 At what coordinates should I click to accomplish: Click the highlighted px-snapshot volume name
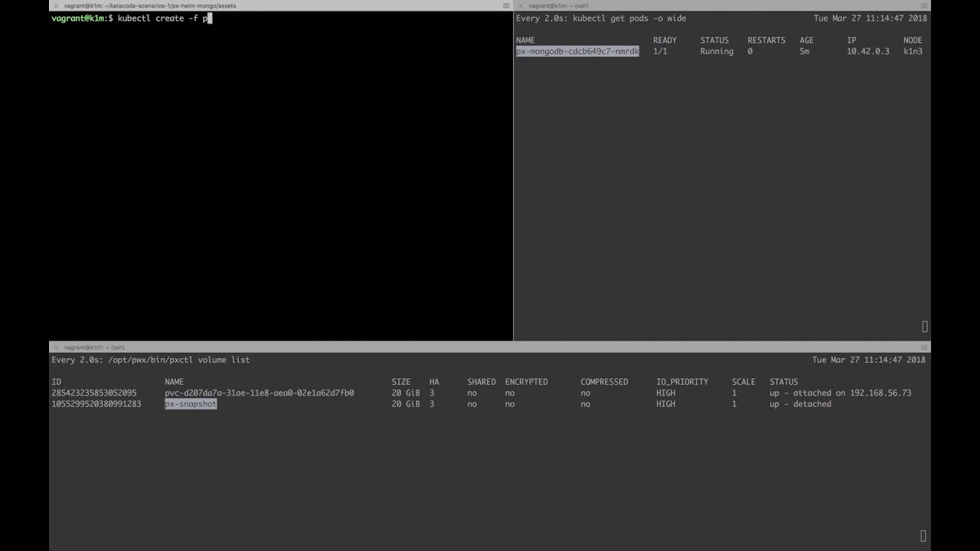[x=191, y=404]
